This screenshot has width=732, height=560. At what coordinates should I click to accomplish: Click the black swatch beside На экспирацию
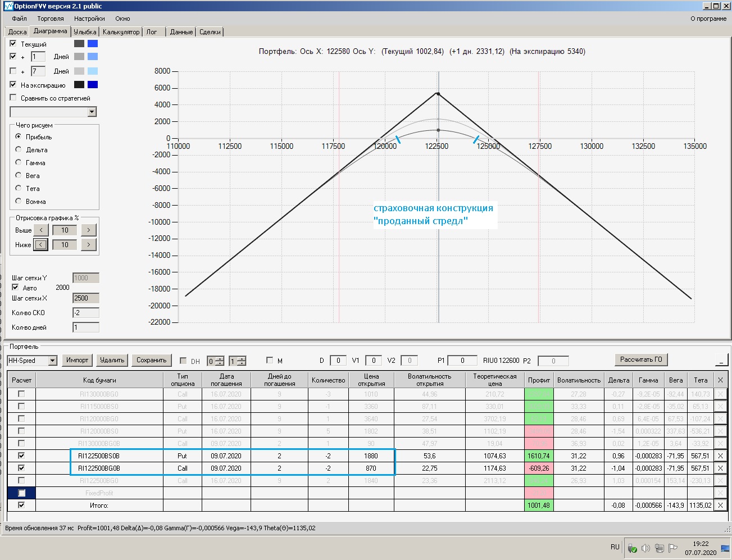(x=79, y=85)
